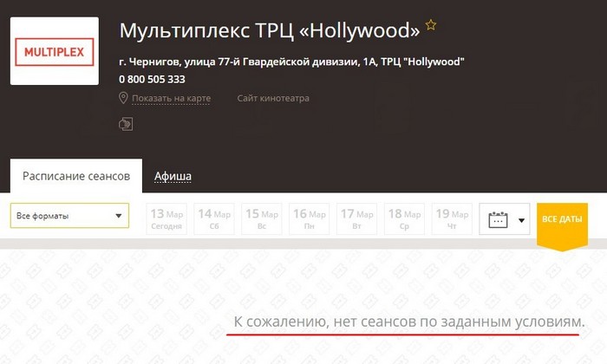Open the «Сайт кинотеатра» link

(x=273, y=98)
